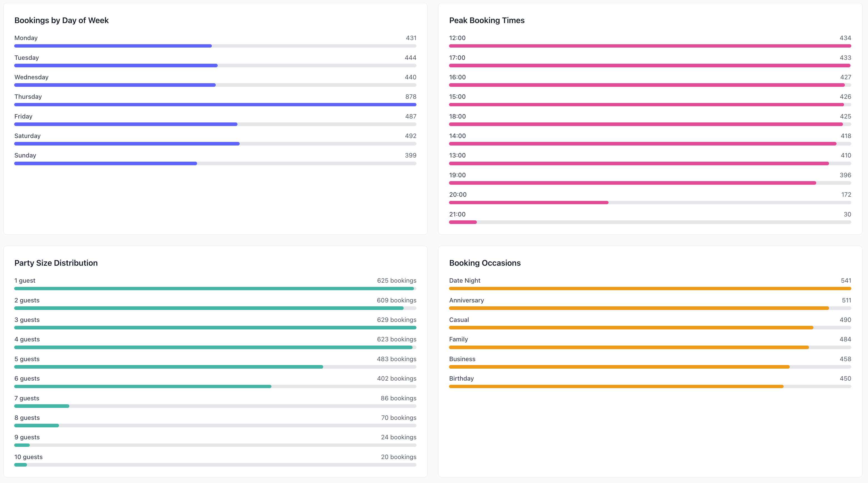
Task: Click the Sunday bookings value 399
Action: (x=411, y=155)
